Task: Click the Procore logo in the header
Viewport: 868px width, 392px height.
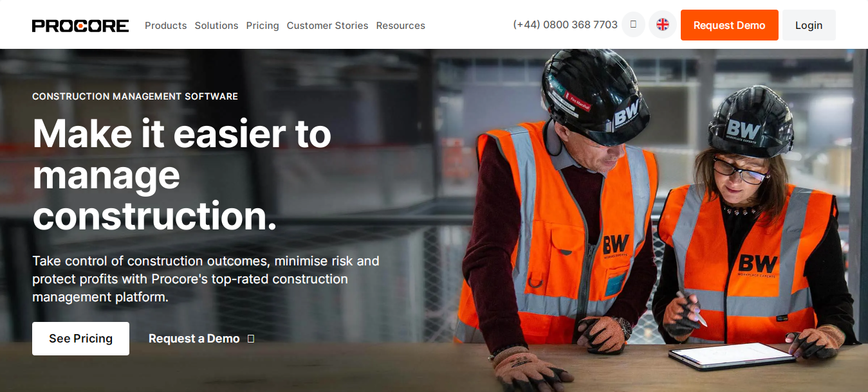Action: (80, 26)
